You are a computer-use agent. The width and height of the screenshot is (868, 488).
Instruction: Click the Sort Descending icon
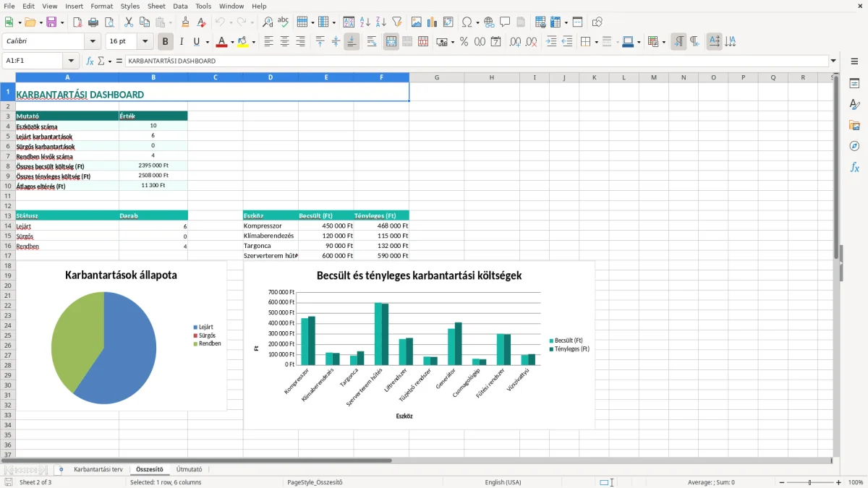(380, 22)
